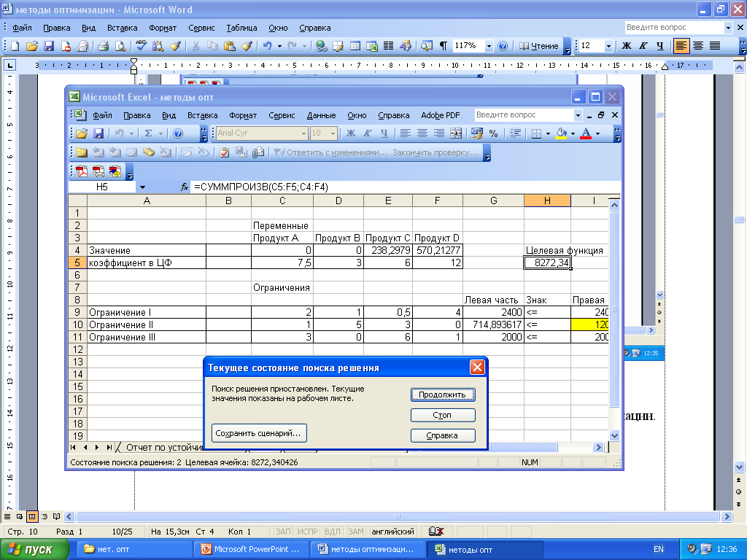Open the Adobe PDF menu in Excel
Viewport: 747px width, 560px height.
(x=440, y=115)
